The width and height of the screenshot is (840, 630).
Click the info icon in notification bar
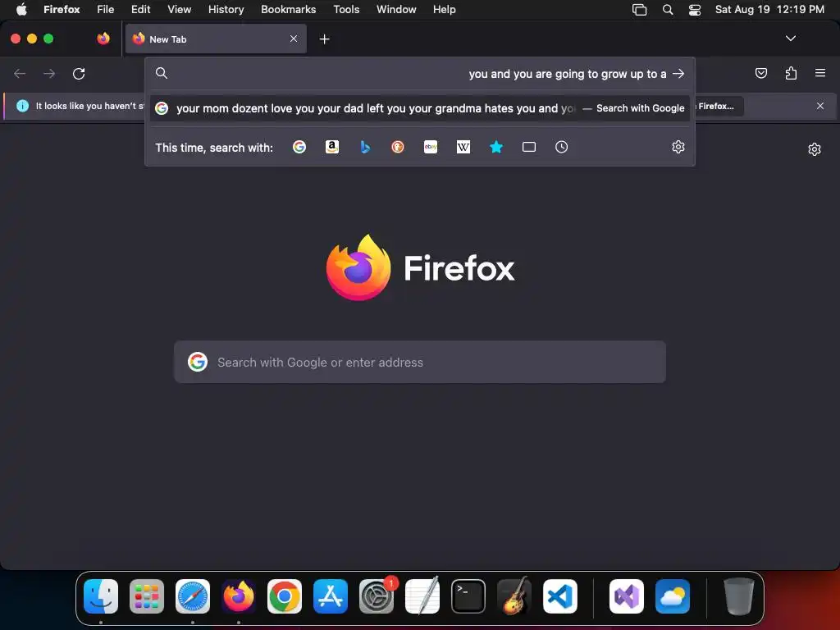[22, 106]
